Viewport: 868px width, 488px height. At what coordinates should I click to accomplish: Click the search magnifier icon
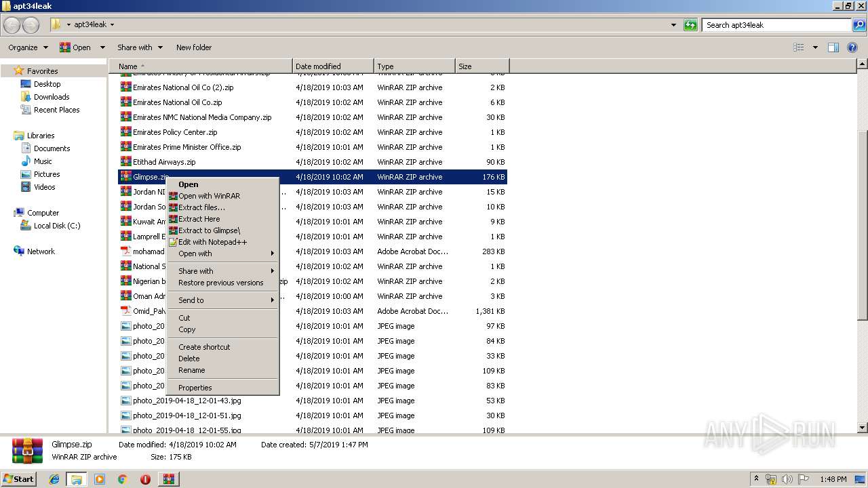coord(860,25)
